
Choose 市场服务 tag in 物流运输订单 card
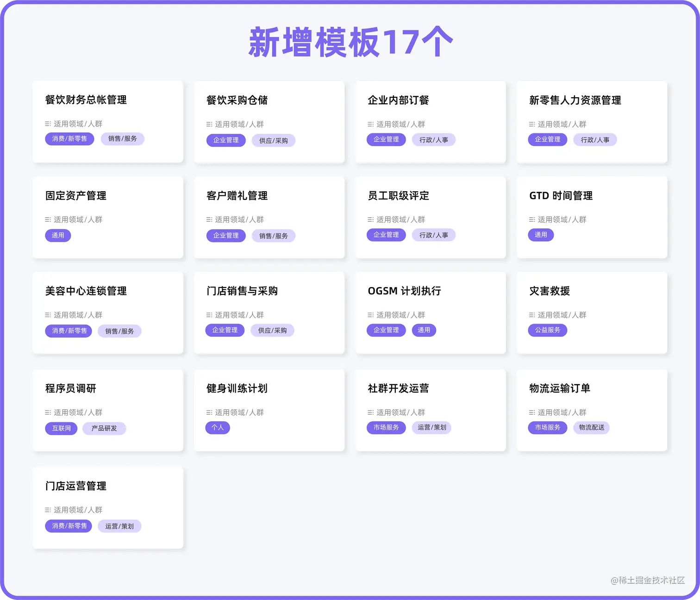(x=548, y=428)
